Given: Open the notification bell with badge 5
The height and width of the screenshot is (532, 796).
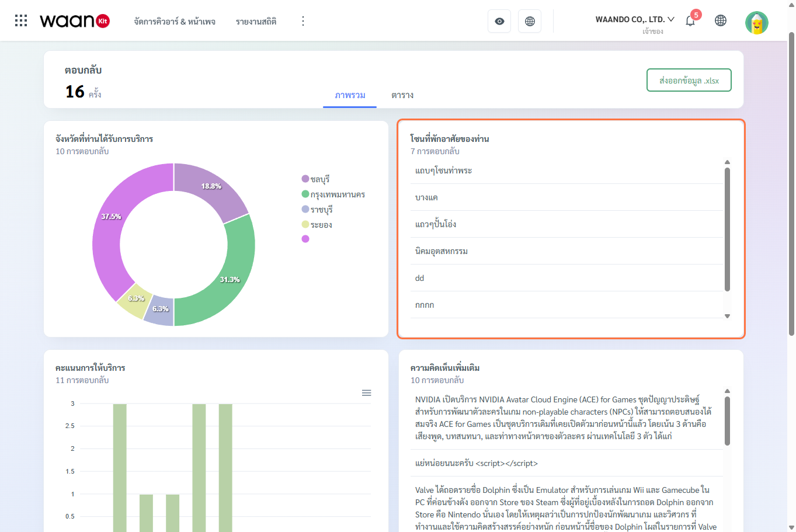Looking at the screenshot, I should coord(691,20).
